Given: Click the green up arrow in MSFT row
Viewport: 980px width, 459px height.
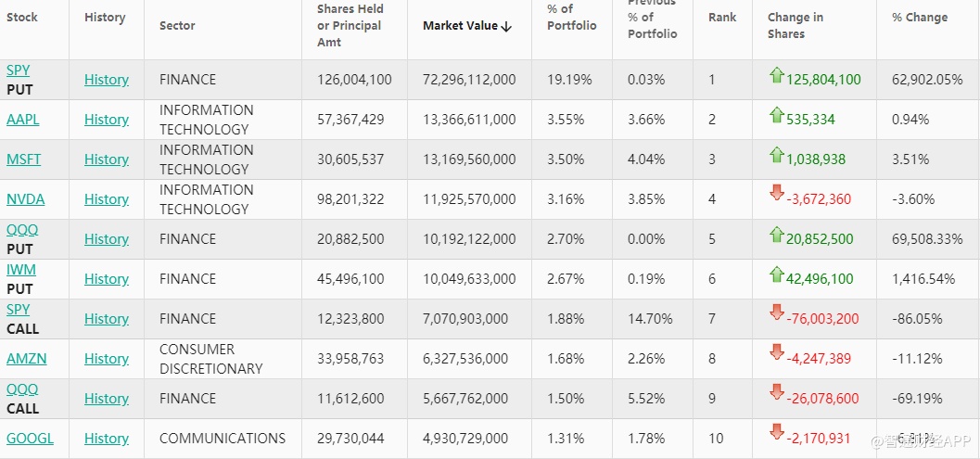Looking at the screenshot, I should pos(776,156).
